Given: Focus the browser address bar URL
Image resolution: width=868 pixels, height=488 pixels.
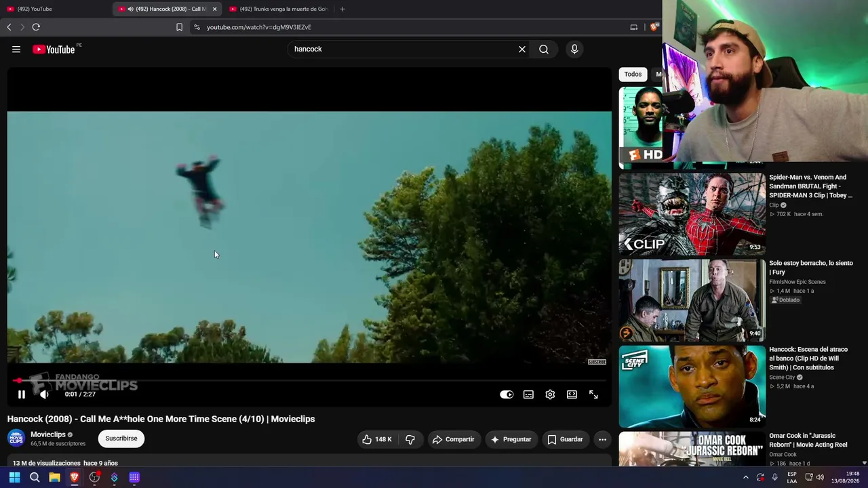Looking at the screenshot, I should 259,27.
